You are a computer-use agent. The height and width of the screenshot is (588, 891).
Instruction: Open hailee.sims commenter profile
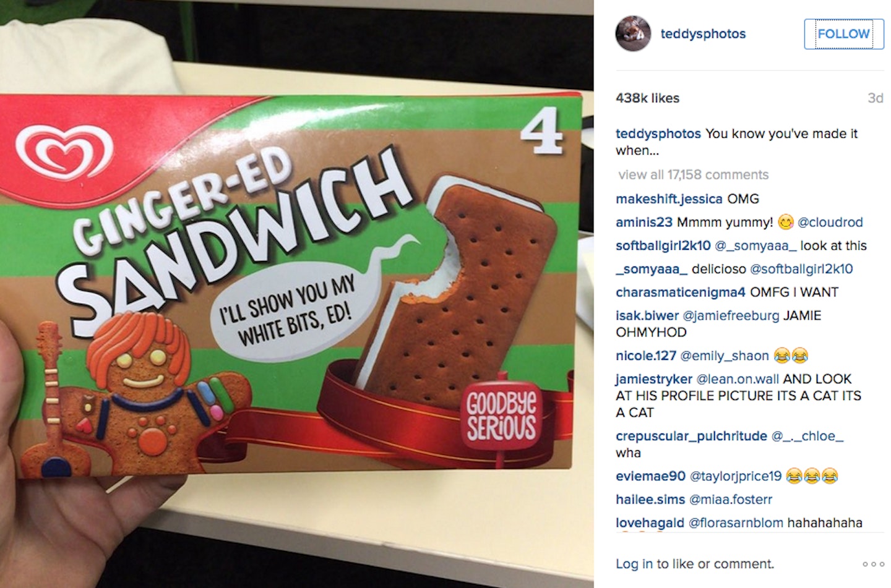click(x=650, y=500)
